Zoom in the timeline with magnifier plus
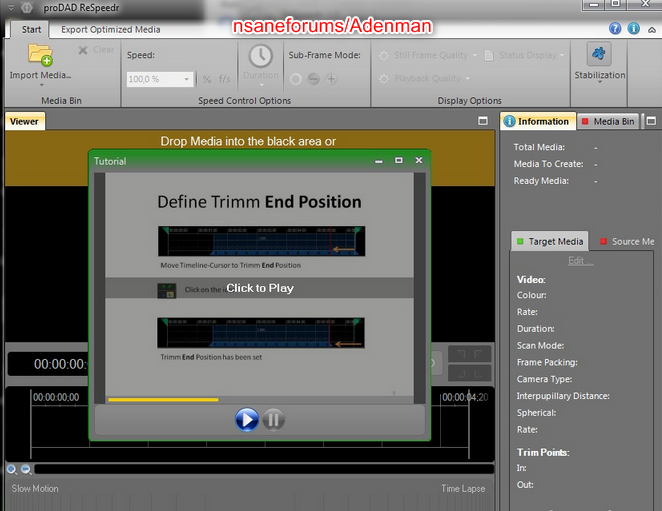Image resolution: width=662 pixels, height=511 pixels. [12, 469]
